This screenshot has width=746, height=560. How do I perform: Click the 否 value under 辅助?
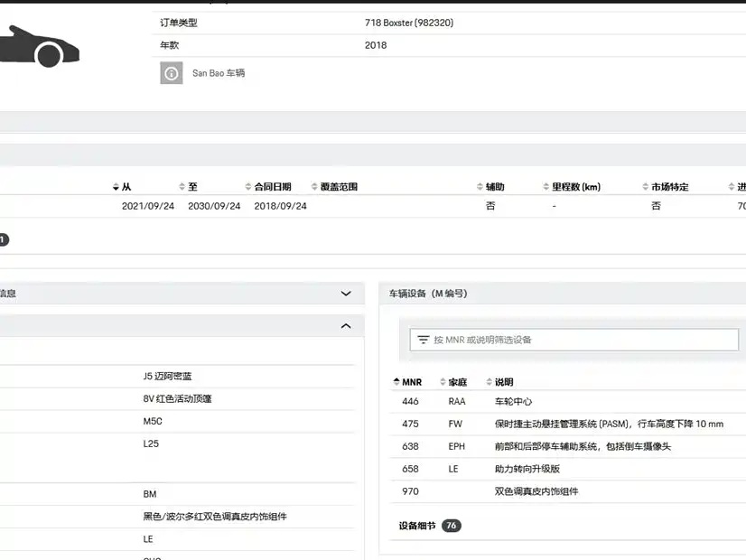[x=490, y=206]
